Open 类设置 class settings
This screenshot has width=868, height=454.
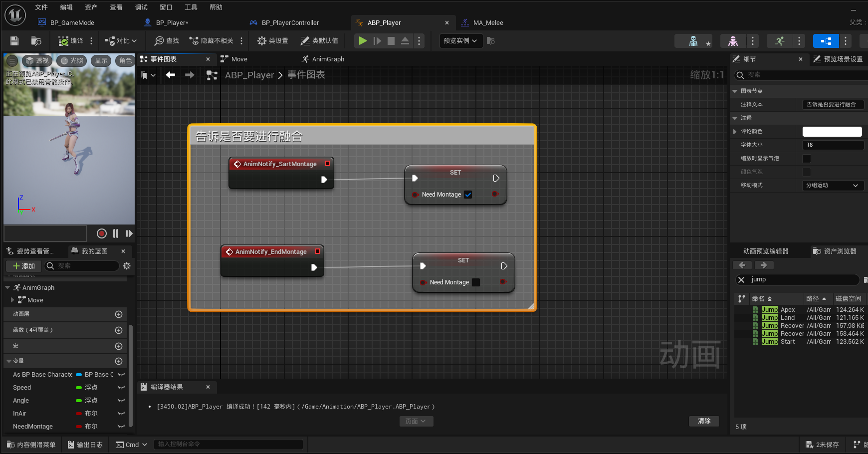[272, 41]
